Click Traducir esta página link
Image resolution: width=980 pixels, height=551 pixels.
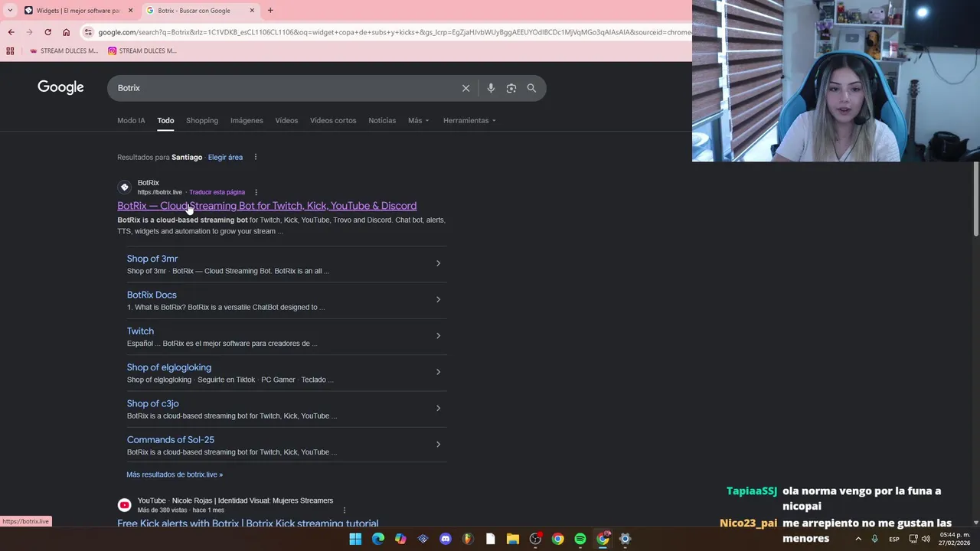click(x=217, y=192)
